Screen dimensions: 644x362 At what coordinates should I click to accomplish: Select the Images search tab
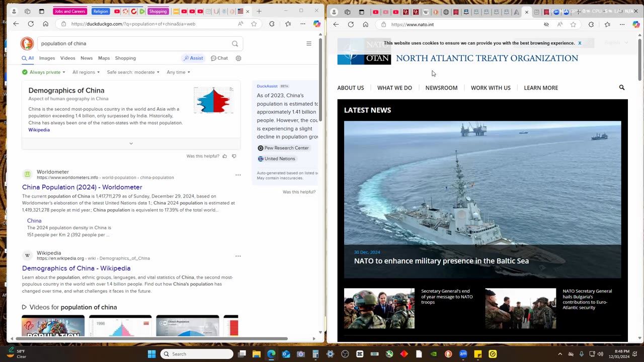coord(47,58)
